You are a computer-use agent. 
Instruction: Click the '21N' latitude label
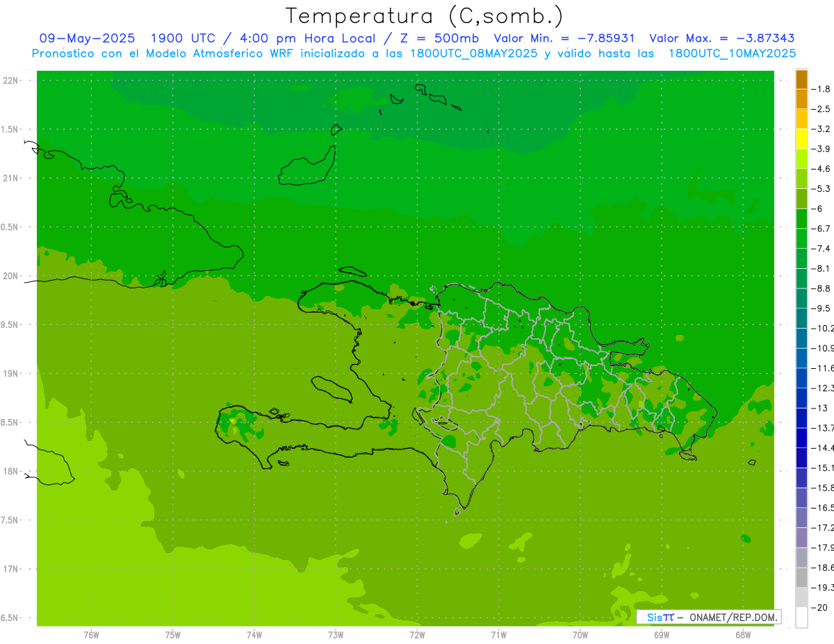click(x=12, y=179)
